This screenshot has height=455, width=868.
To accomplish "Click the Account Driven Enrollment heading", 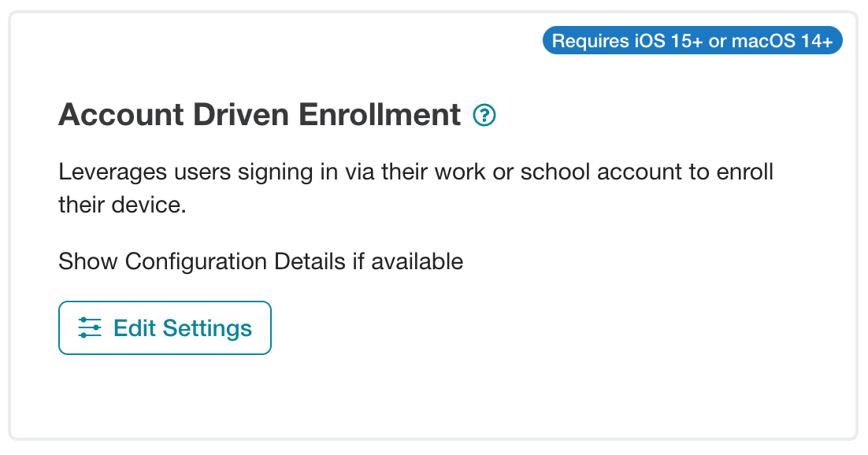I will tap(260, 115).
